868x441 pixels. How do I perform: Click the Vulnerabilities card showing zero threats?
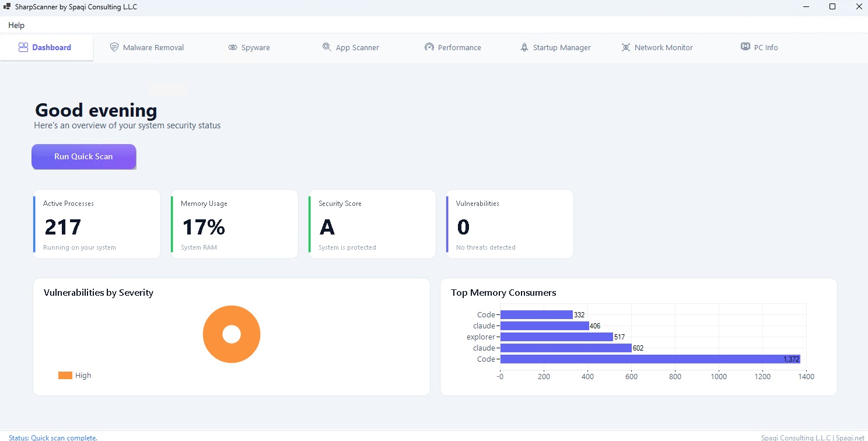point(509,224)
